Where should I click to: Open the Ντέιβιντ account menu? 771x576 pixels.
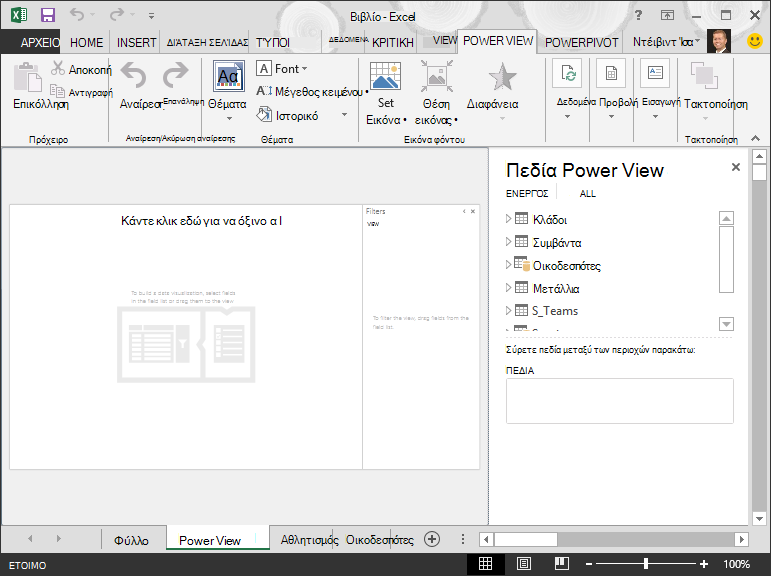(x=665, y=42)
